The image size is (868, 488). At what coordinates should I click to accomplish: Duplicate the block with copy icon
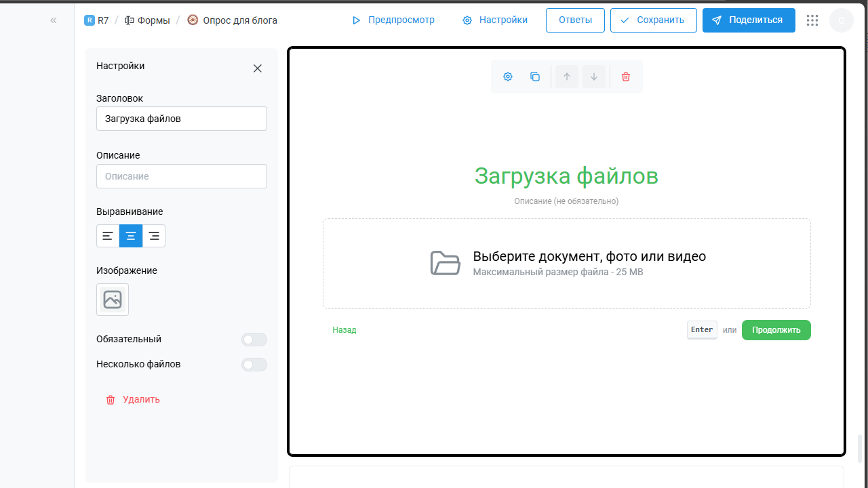point(535,77)
